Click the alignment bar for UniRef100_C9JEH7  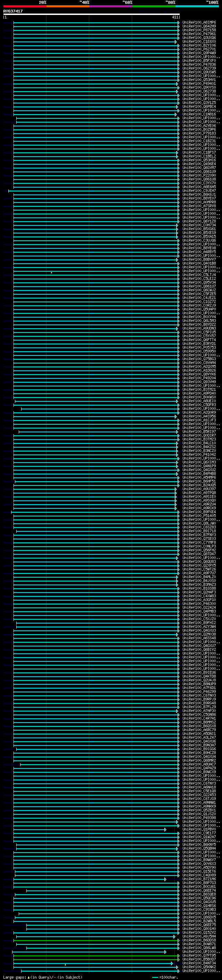tap(93, 191)
